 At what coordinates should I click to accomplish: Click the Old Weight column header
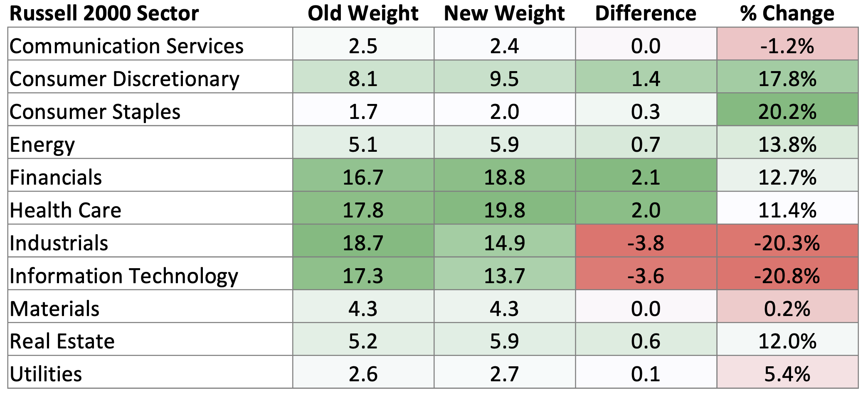(x=363, y=13)
